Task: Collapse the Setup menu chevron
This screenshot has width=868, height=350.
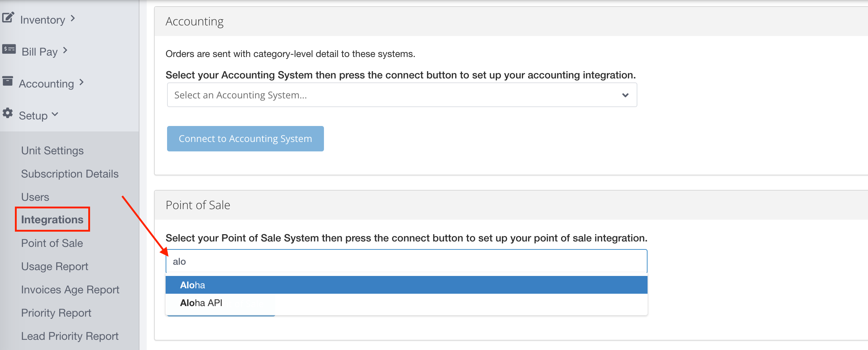Action: pyautogui.click(x=55, y=114)
